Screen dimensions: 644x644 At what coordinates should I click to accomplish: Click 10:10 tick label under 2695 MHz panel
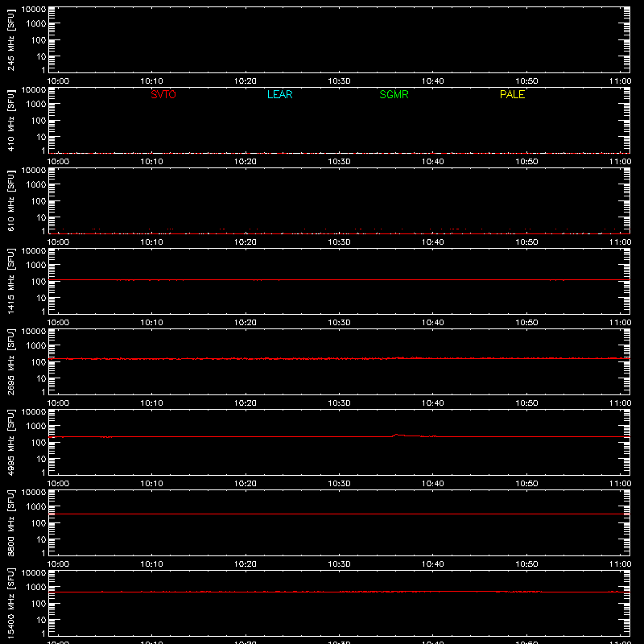(x=152, y=403)
